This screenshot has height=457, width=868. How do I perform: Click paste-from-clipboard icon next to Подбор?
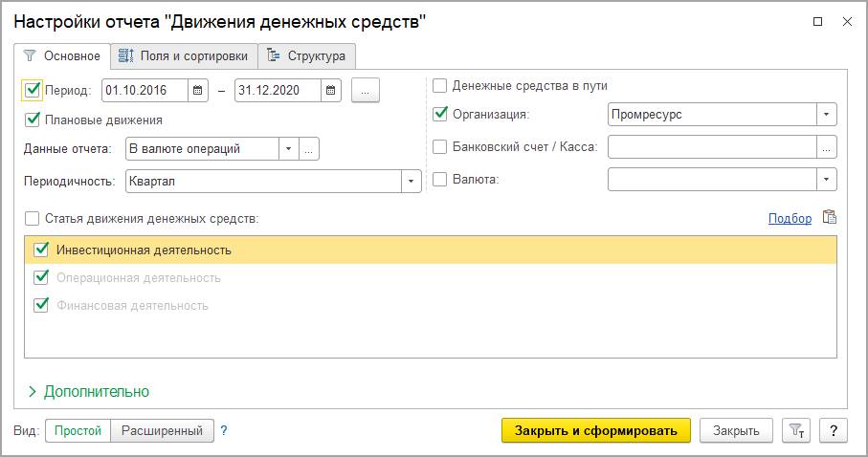tap(829, 218)
